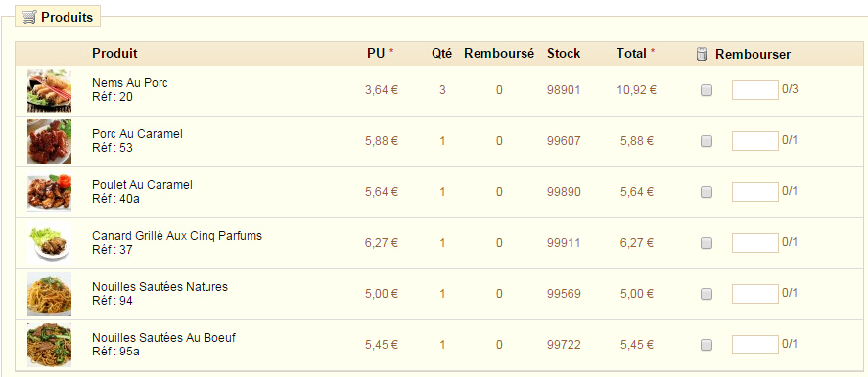The height and width of the screenshot is (377, 868).
Task: Click refund quantity input for Nouilles Sautées Au Boeuf
Action: tap(755, 345)
